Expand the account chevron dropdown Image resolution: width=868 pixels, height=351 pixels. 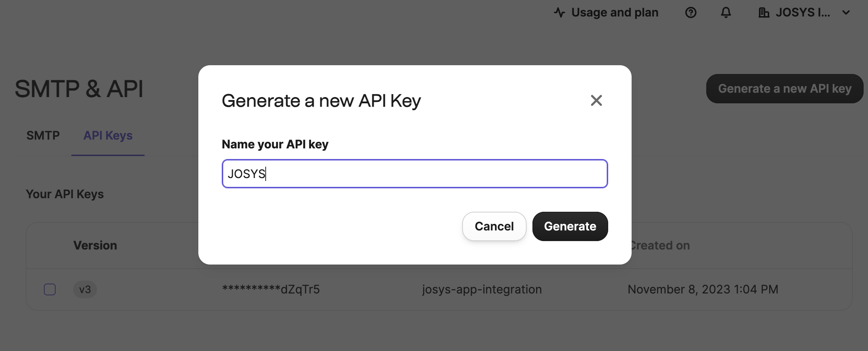[846, 13]
